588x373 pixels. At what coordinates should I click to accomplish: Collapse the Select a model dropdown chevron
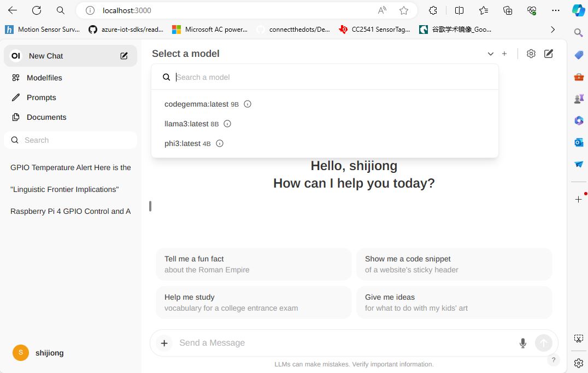pos(491,54)
